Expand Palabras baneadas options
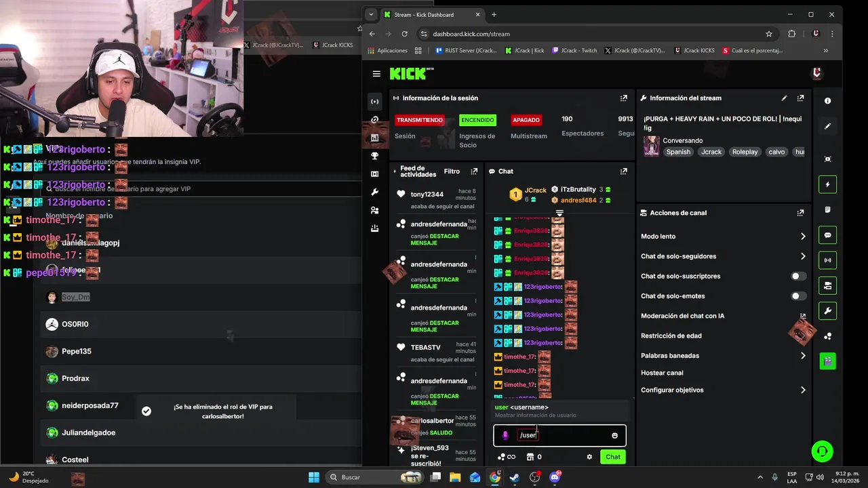868x488 pixels. (803, 356)
